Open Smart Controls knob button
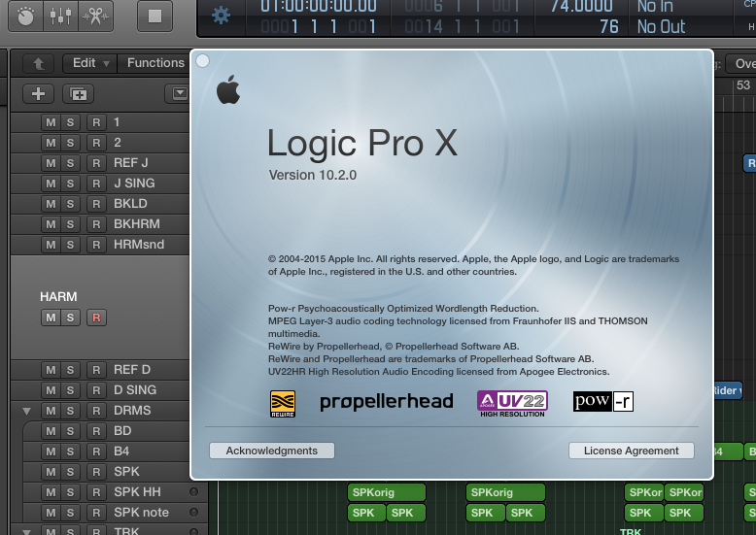756x535 pixels. pos(25,16)
